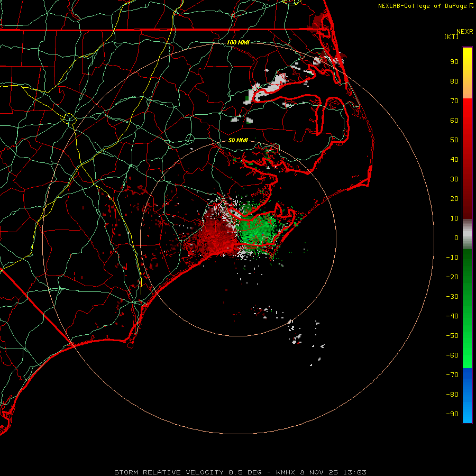Click the -90 value on the velocity scale
Image resolution: width=476 pixels, height=476 pixels.
click(452, 414)
